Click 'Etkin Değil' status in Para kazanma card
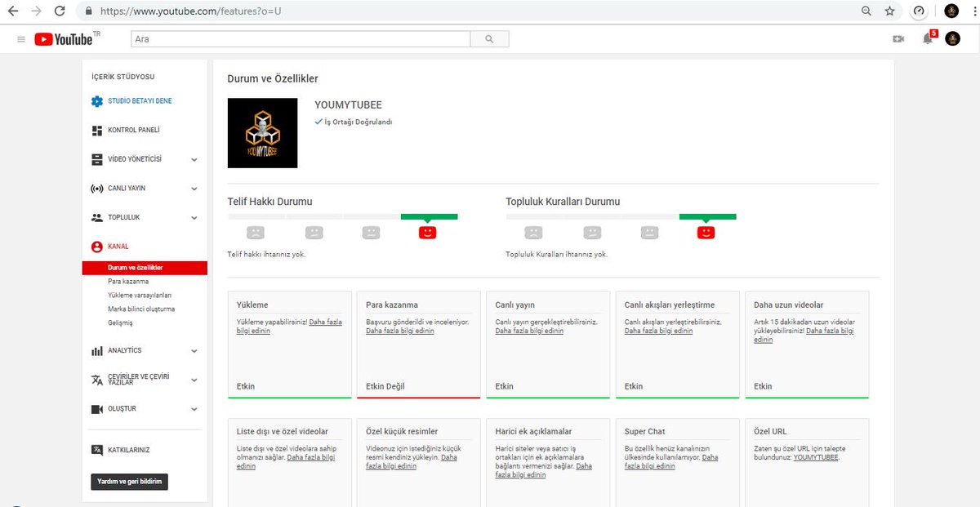The width and height of the screenshot is (980, 507). click(385, 386)
